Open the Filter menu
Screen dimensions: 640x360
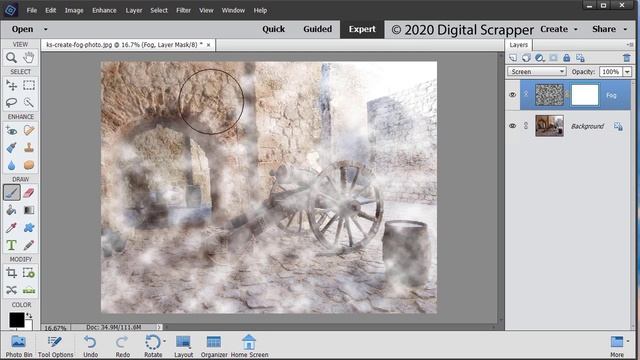point(183,10)
